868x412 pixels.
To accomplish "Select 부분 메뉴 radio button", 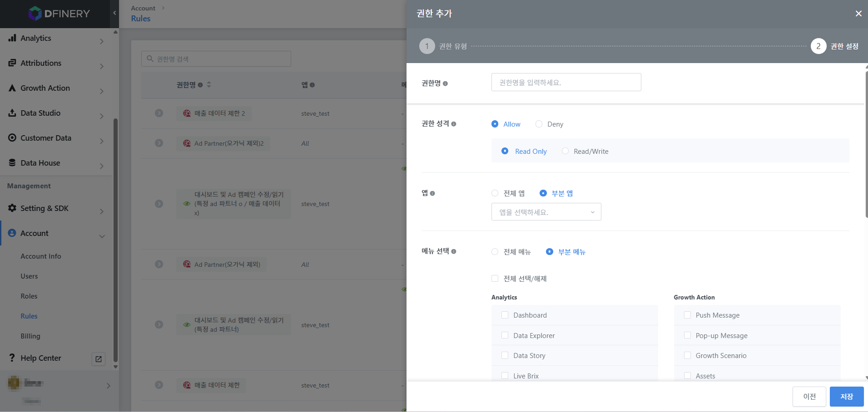I will [550, 251].
